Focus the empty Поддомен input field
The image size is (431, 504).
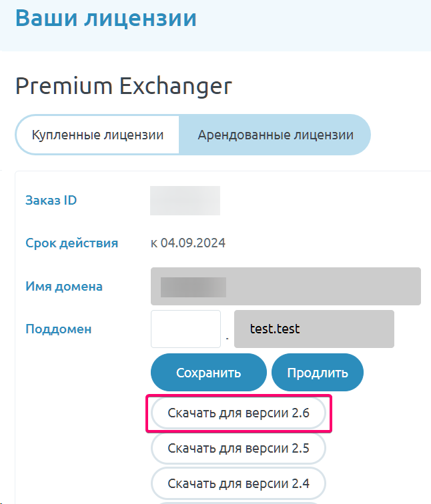pos(185,329)
